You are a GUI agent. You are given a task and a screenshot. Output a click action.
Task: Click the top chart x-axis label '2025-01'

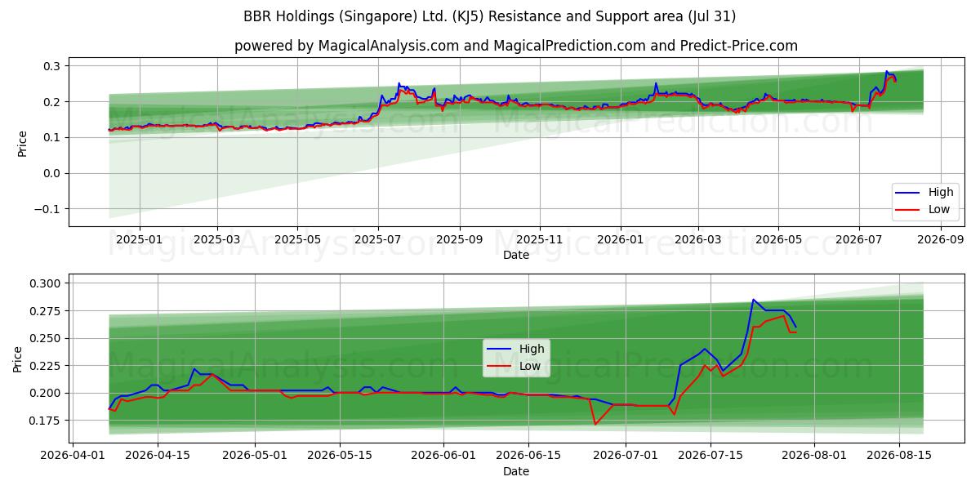point(140,239)
